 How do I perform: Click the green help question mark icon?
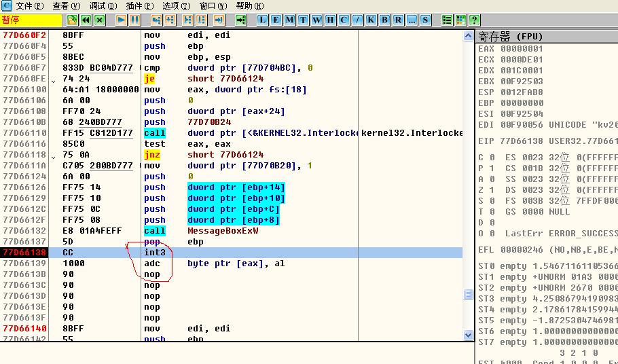pos(474,20)
